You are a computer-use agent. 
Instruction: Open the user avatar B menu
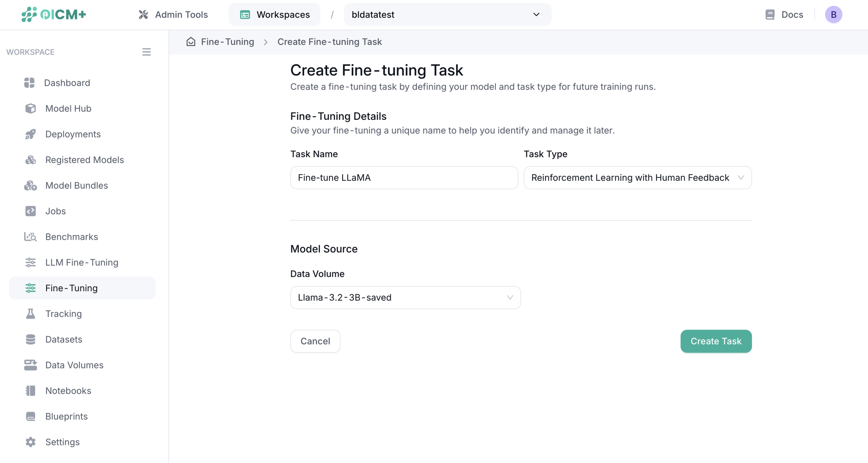[833, 14]
